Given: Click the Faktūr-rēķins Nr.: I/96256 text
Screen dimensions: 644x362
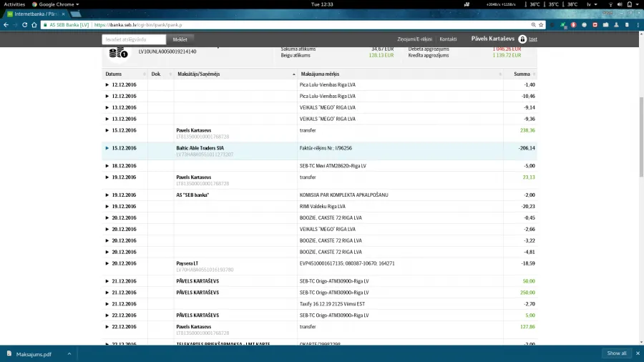Looking at the screenshot, I should (x=326, y=148).
